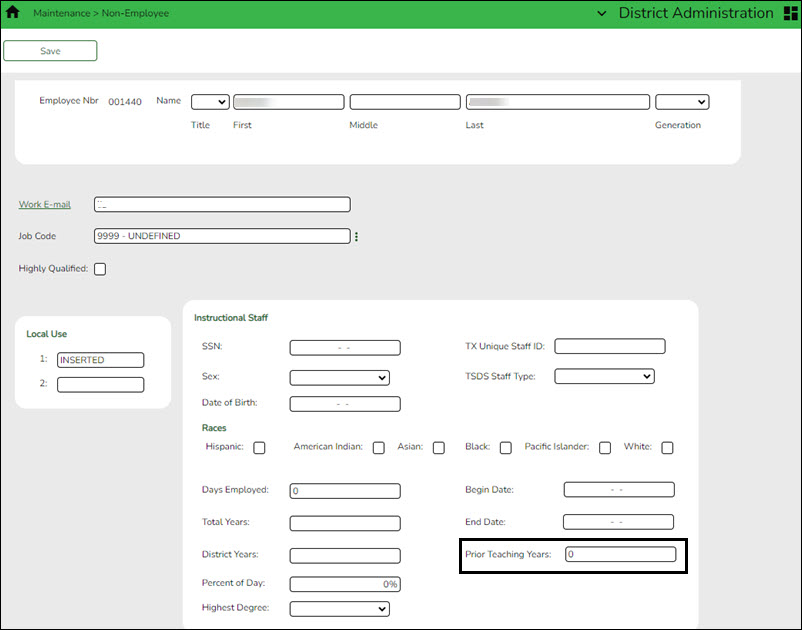Viewport: 802px width, 630px height.
Task: Click the TX Unique Staff ID field
Action: 609,347
